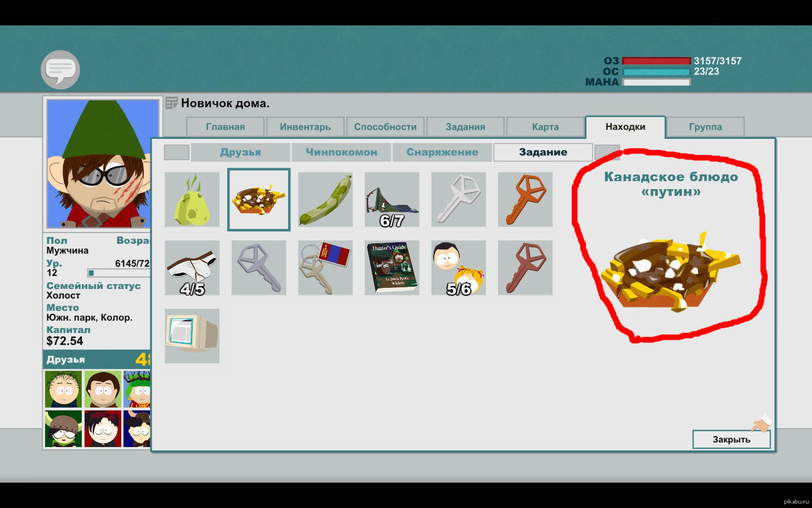Click the experience progress bar
This screenshot has width=812, height=508.
pyautogui.click(x=119, y=273)
